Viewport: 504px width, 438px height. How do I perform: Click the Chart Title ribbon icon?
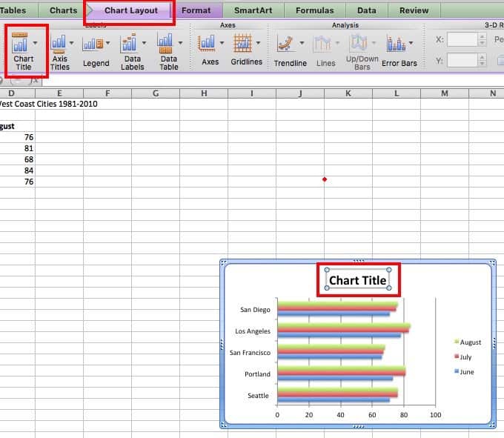pyautogui.click(x=19, y=43)
